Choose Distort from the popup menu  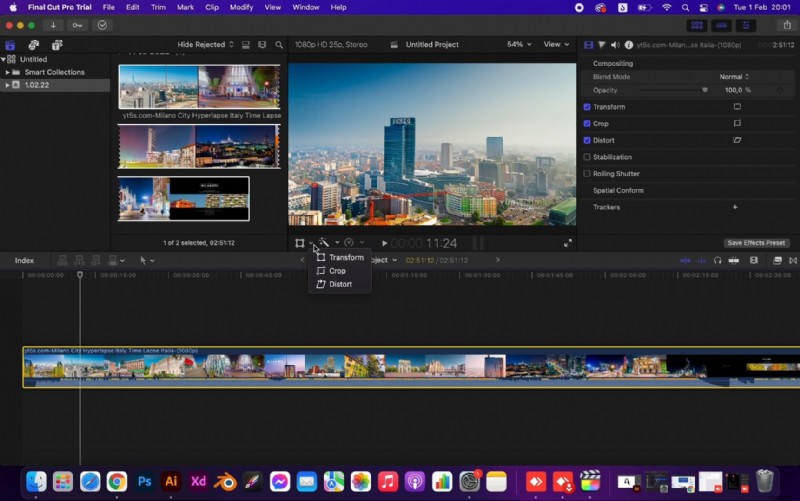click(x=340, y=284)
